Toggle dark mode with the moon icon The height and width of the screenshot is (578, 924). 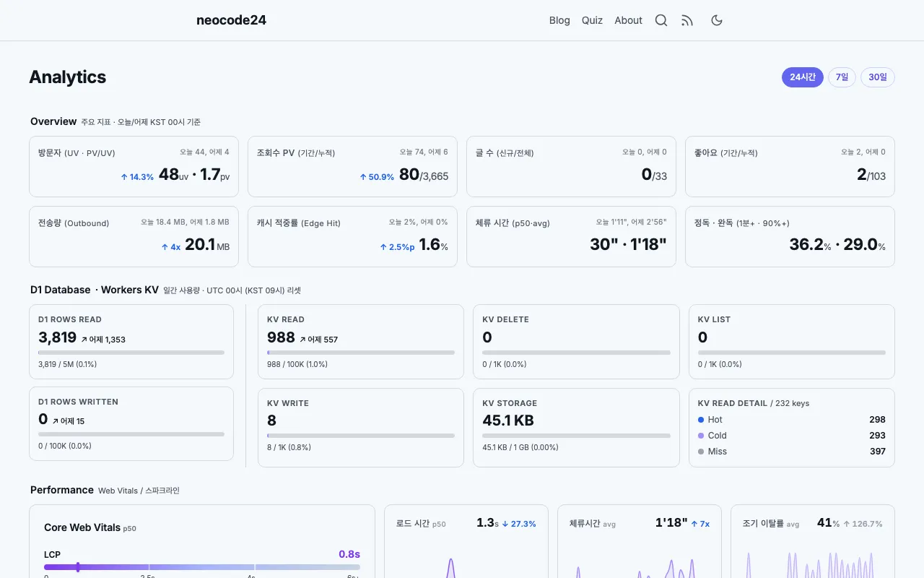click(716, 20)
